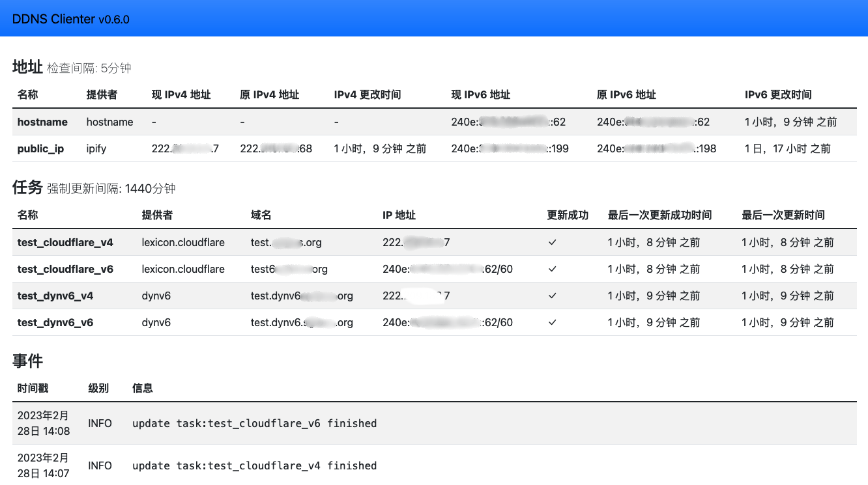The height and width of the screenshot is (485, 868).
Task: Select the public_ip address name
Action: tap(41, 148)
